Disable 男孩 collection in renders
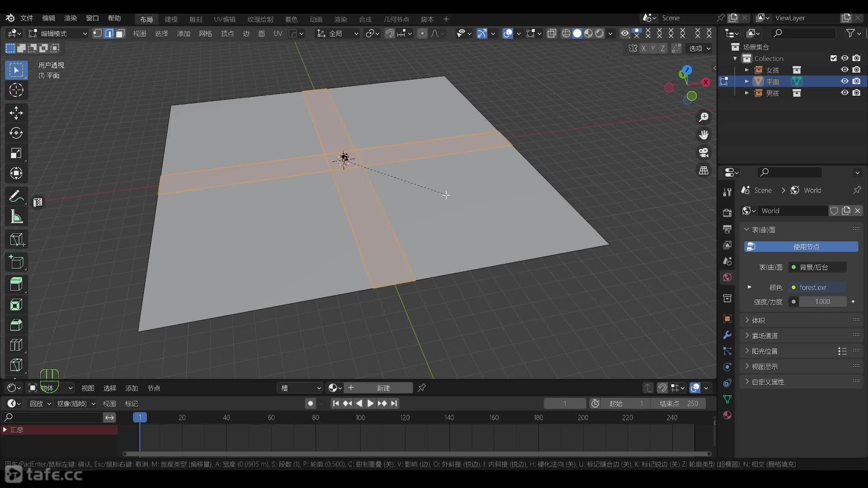Viewport: 868px width, 488px height. 856,93
